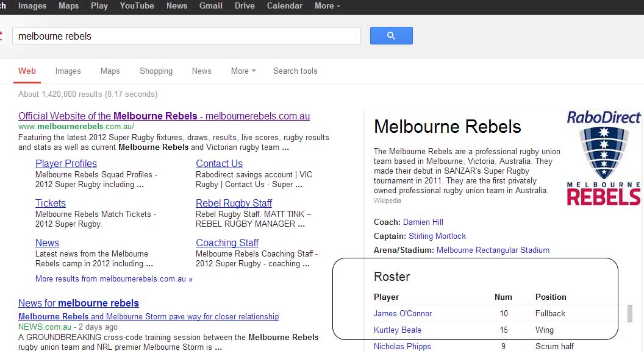
Task: Open News in the top navigation bar
Action: (177, 5)
